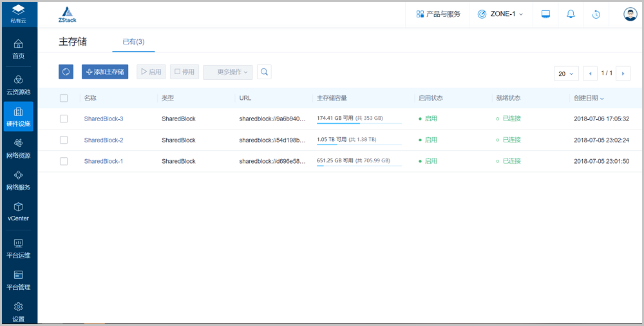This screenshot has width=644, height=326.
Task: Click the 添加主存储 button
Action: pyautogui.click(x=105, y=72)
